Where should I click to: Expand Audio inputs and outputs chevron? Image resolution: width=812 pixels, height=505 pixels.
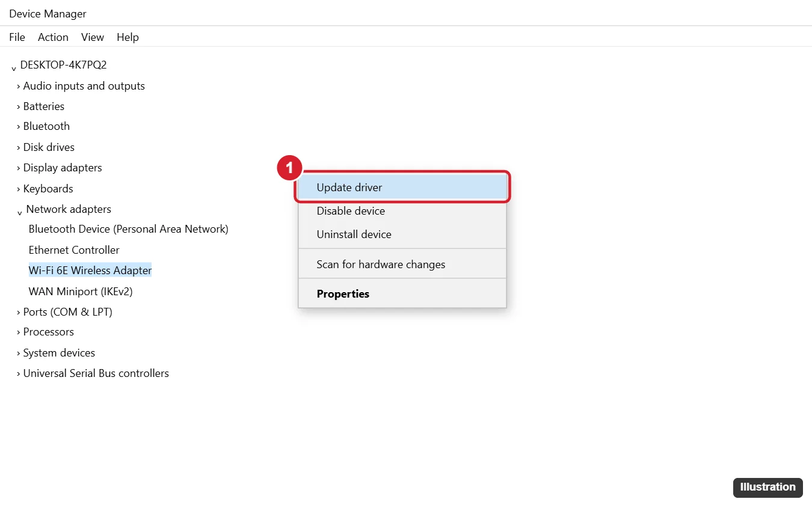tap(18, 87)
